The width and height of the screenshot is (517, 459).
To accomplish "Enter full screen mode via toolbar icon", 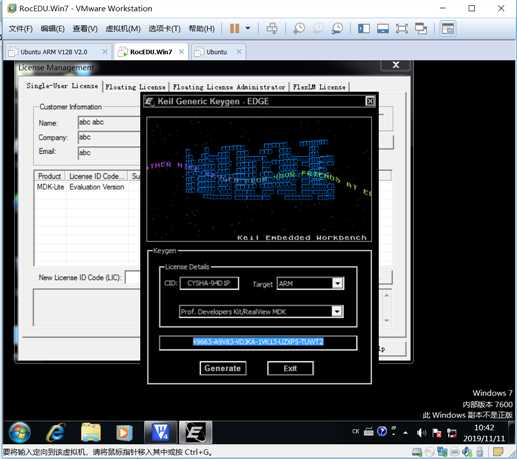I will (x=402, y=28).
